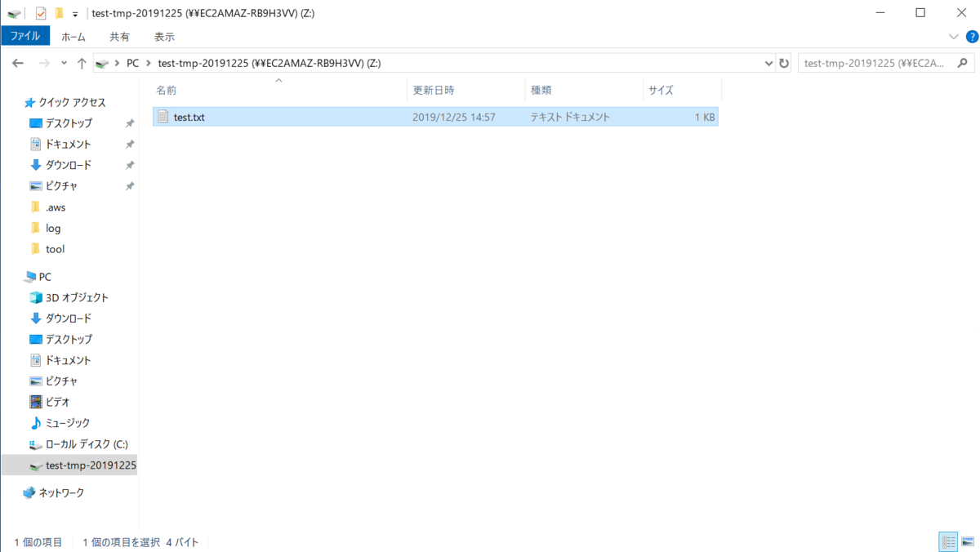Switch to large icons view icon
This screenshot has width=980, height=552.
tap(968, 542)
